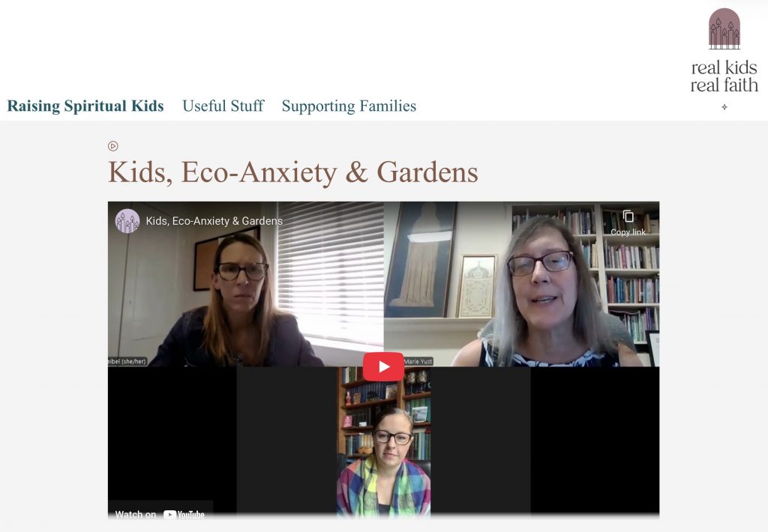768x532 pixels.
Task: Click the Kids, Eco-Anxiety & Gardens page heading
Action: pyautogui.click(x=293, y=172)
